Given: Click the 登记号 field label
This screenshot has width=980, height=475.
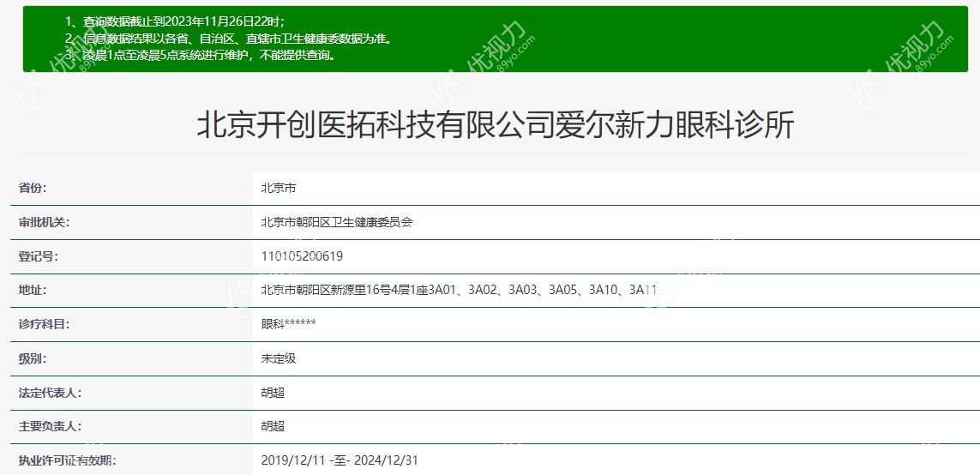Looking at the screenshot, I should coord(38,256).
